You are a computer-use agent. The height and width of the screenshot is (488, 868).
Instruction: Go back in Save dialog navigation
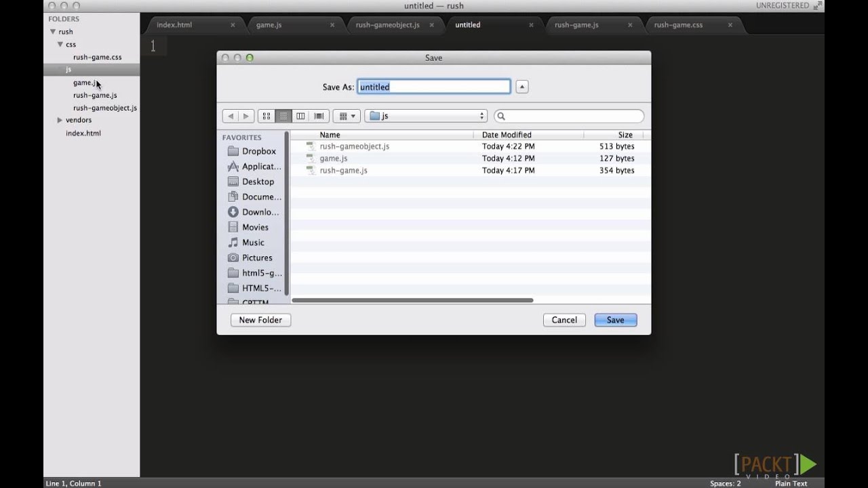point(231,116)
